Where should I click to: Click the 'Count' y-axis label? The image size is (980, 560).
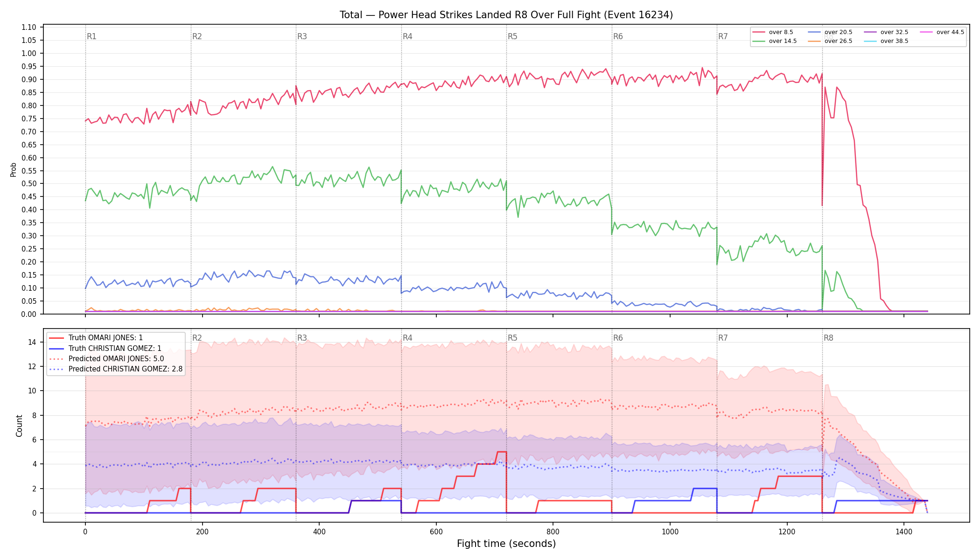tap(19, 426)
